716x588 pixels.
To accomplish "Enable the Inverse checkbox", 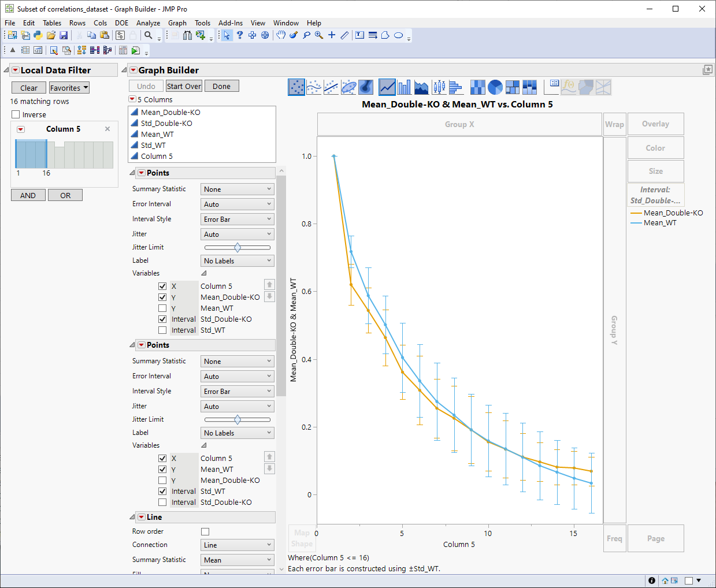I will 16,114.
